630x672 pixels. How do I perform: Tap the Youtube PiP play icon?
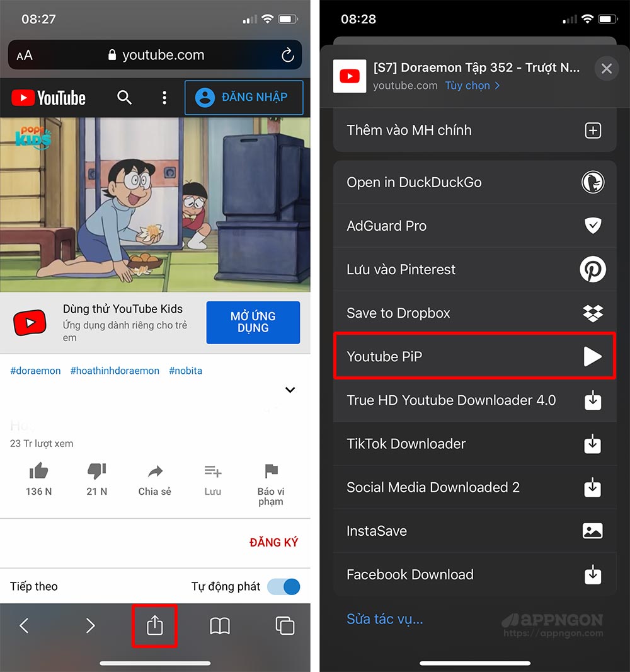593,357
